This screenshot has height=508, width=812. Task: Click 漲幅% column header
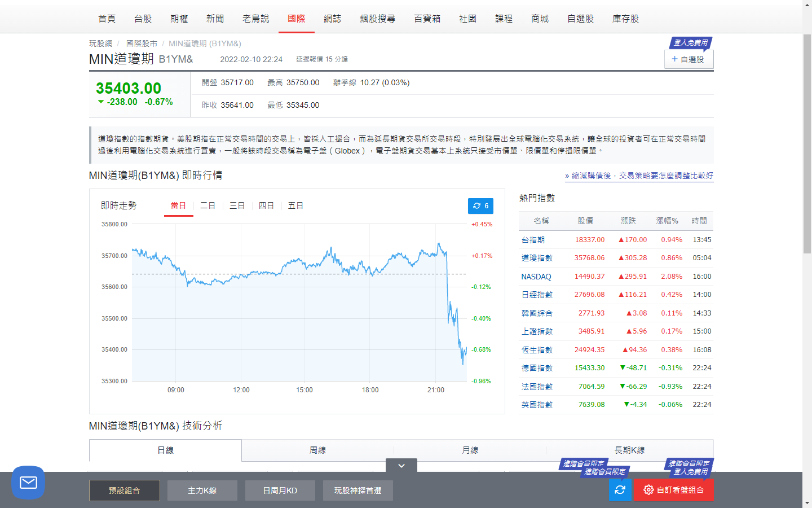coord(667,221)
